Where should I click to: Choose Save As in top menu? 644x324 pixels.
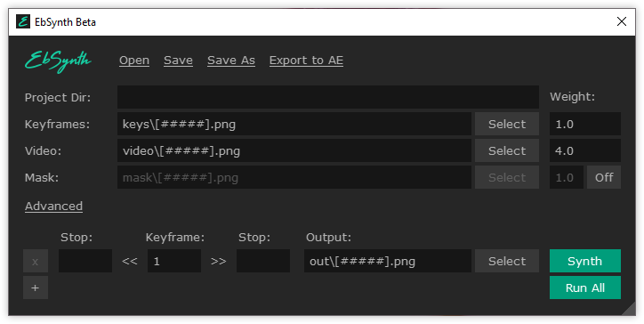(231, 61)
